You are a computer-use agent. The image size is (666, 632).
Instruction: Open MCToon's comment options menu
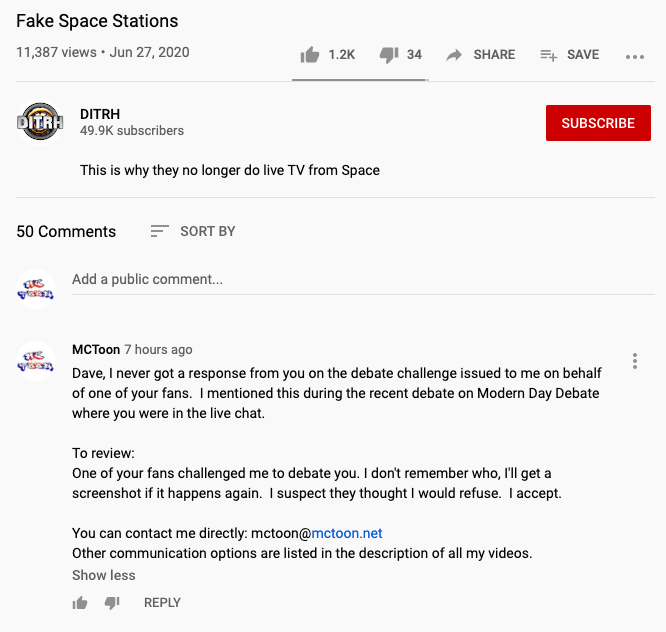coord(635,361)
